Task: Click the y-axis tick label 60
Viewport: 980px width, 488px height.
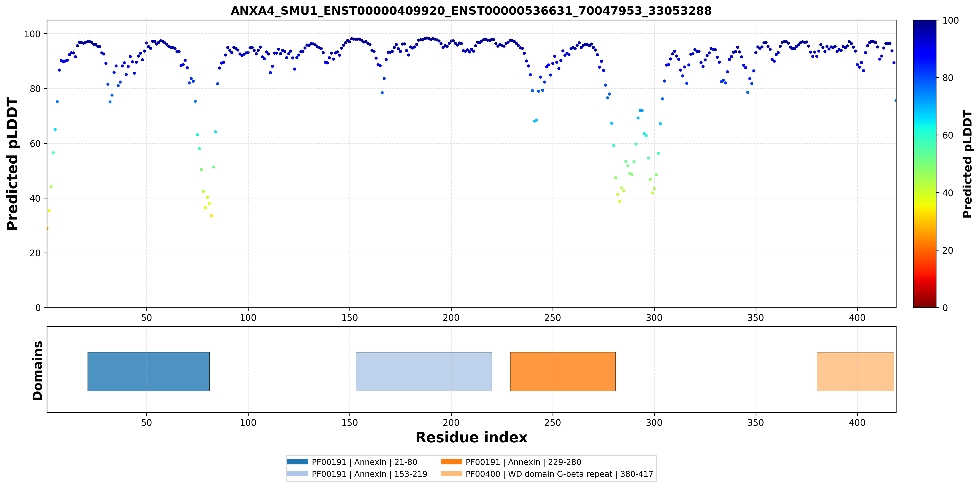Action: pos(35,144)
